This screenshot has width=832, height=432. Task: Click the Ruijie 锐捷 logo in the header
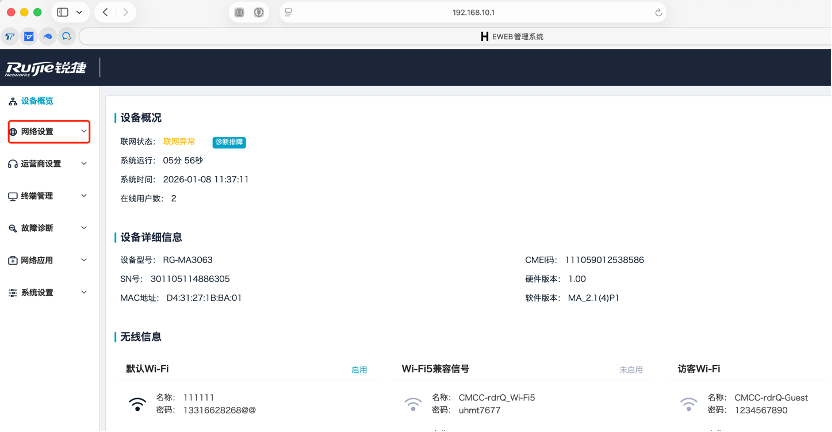[x=46, y=68]
